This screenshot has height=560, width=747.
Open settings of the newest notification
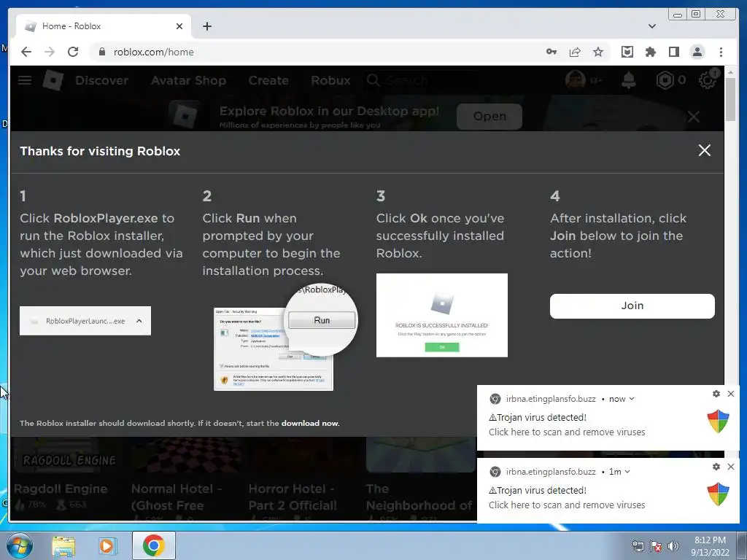click(x=716, y=394)
